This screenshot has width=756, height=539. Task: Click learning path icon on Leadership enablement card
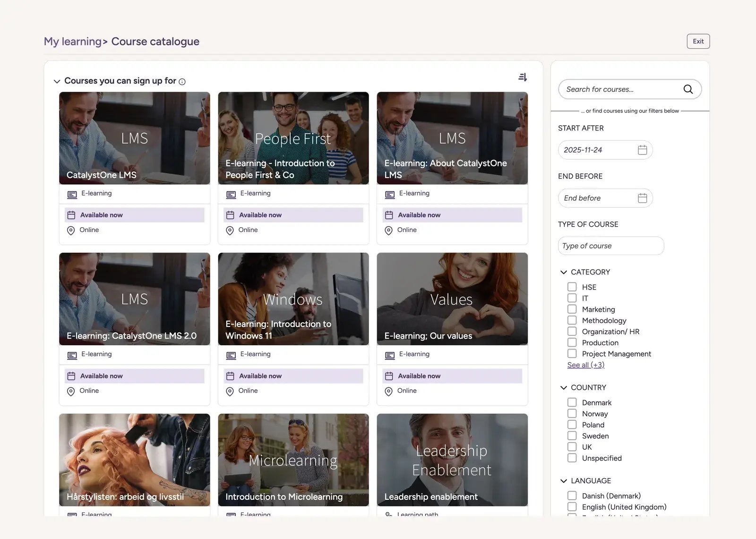click(x=389, y=514)
